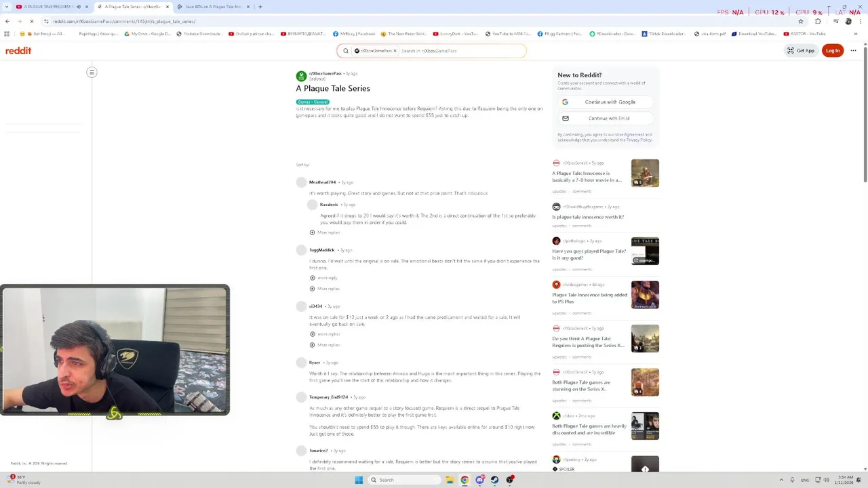868x488 pixels.
Task: Open Ravalevis user profile
Action: 329,205
